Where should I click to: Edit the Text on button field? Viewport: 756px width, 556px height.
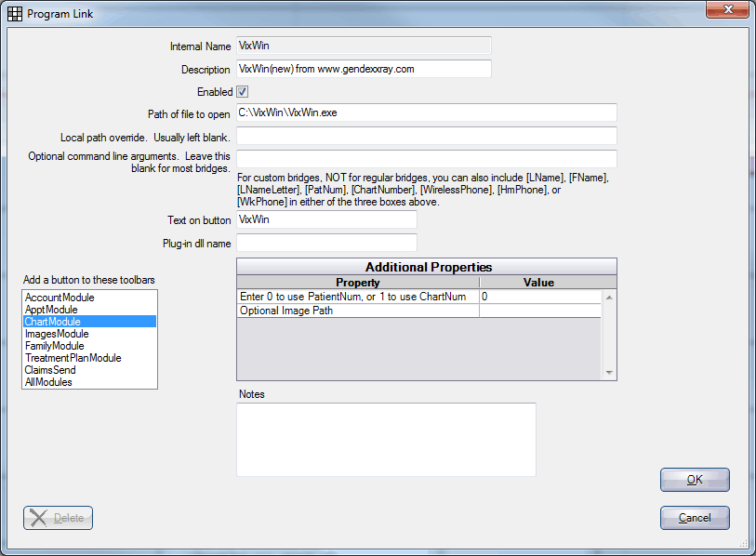click(326, 220)
